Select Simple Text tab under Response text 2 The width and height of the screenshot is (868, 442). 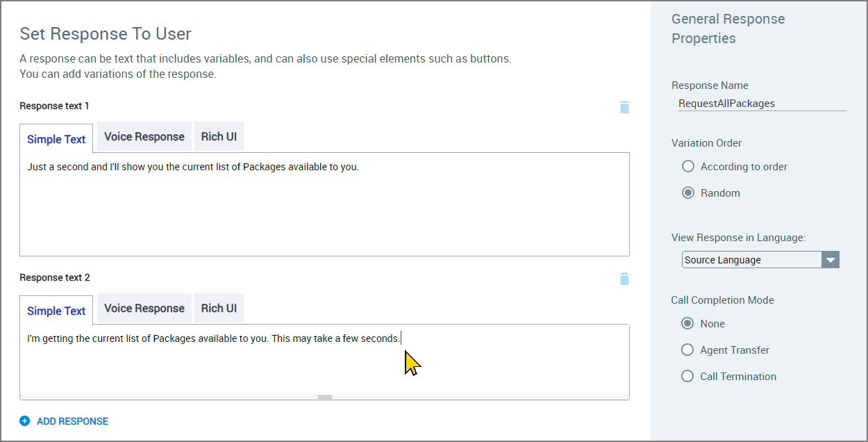[56, 309]
